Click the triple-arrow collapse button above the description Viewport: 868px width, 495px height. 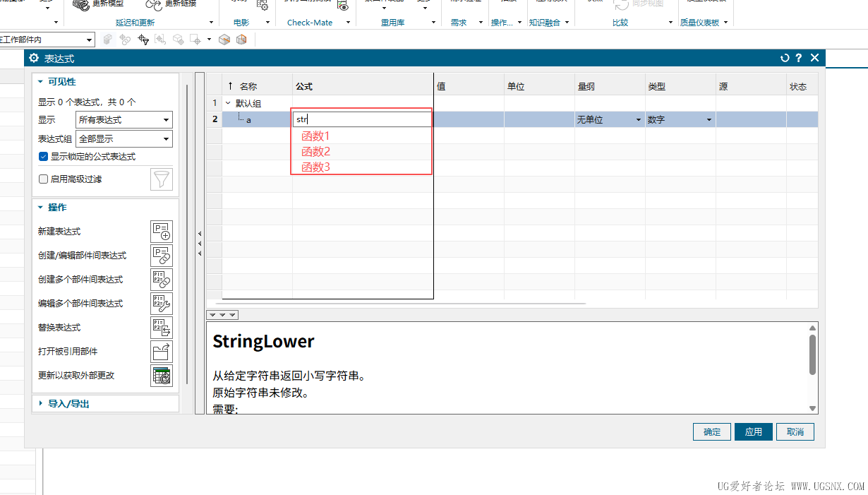tap(222, 315)
